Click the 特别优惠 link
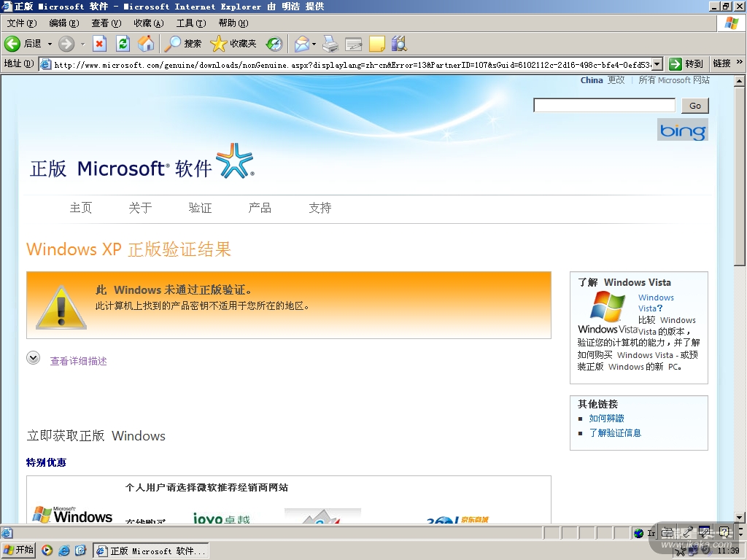 46,462
